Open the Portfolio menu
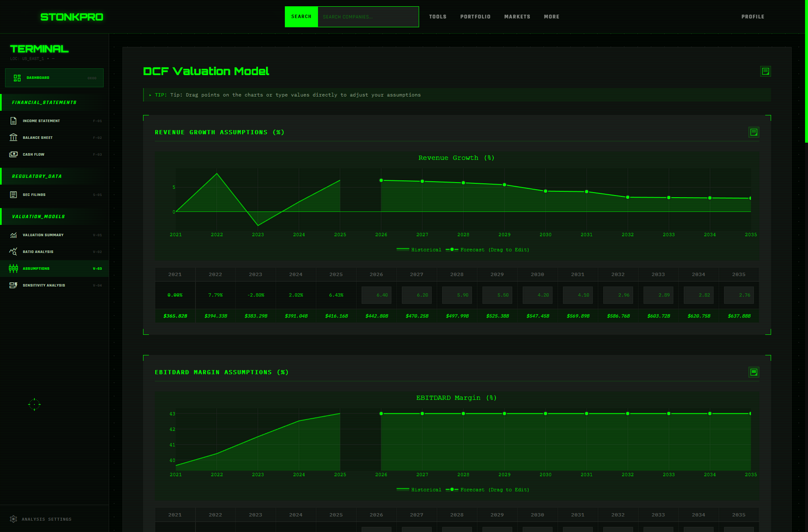Image resolution: width=808 pixels, height=532 pixels. pyautogui.click(x=475, y=17)
